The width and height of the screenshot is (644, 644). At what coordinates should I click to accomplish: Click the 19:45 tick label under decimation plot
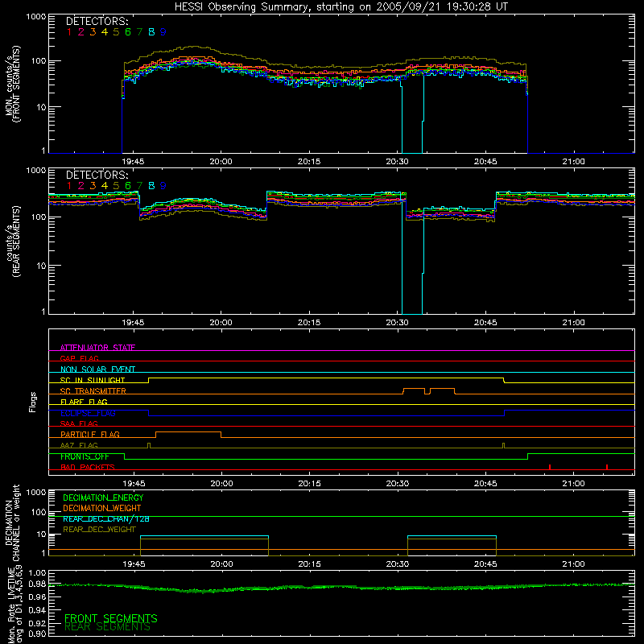click(x=134, y=564)
